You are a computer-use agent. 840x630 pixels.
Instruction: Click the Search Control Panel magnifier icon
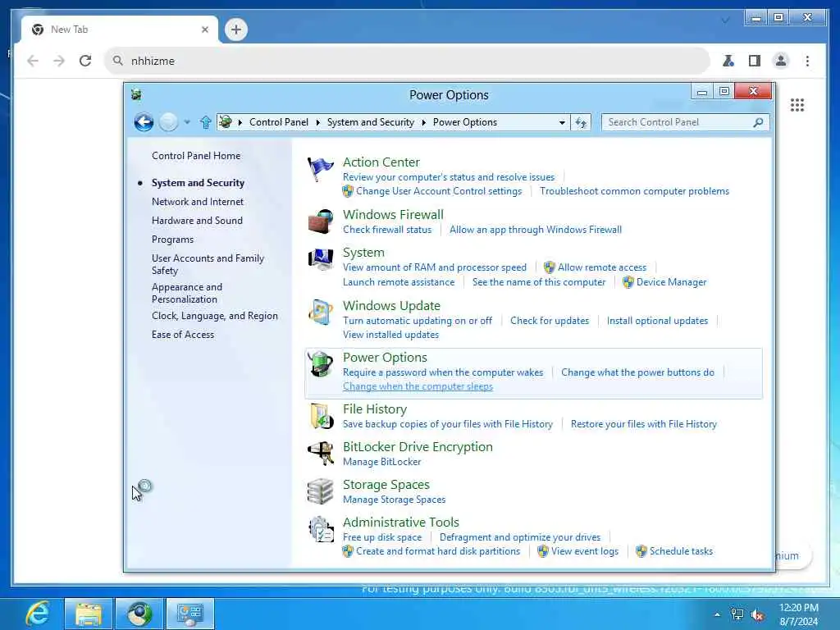(757, 123)
